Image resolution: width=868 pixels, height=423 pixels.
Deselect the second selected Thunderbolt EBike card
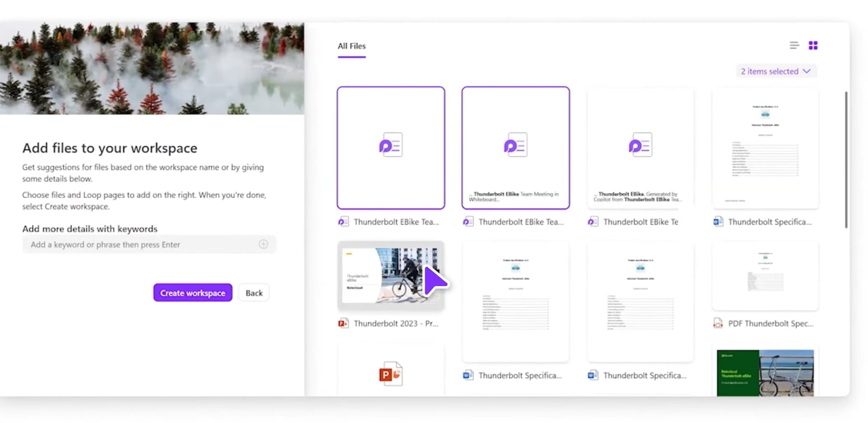[515, 148]
